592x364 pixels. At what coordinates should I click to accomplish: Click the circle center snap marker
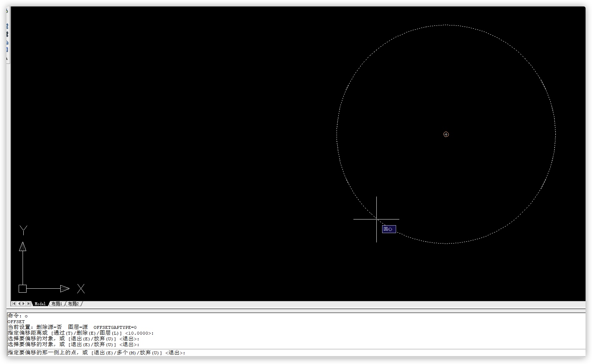click(x=446, y=134)
